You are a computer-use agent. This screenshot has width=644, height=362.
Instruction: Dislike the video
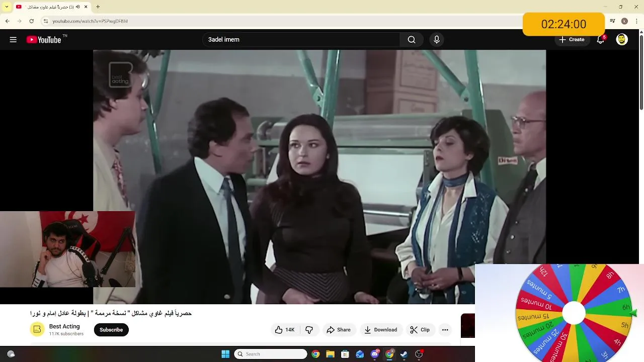309,330
